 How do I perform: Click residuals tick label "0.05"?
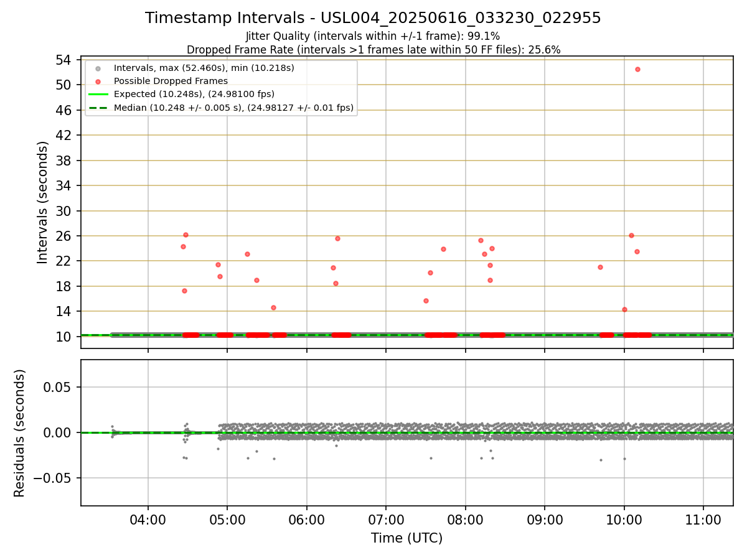click(x=59, y=388)
